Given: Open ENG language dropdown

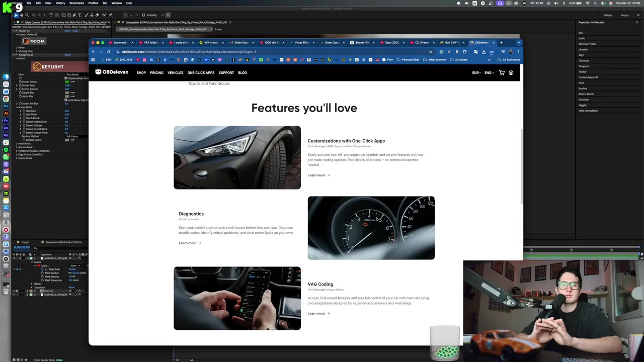Looking at the screenshot, I should [489, 73].
